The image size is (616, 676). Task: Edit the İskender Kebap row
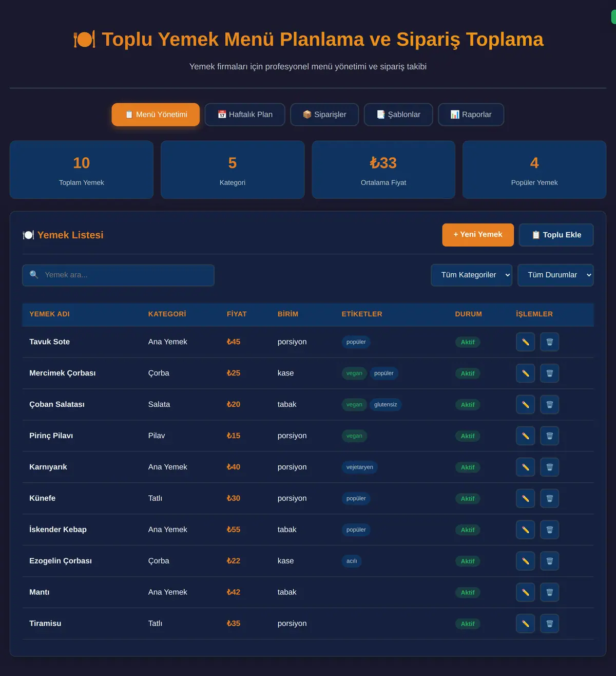[x=525, y=530]
